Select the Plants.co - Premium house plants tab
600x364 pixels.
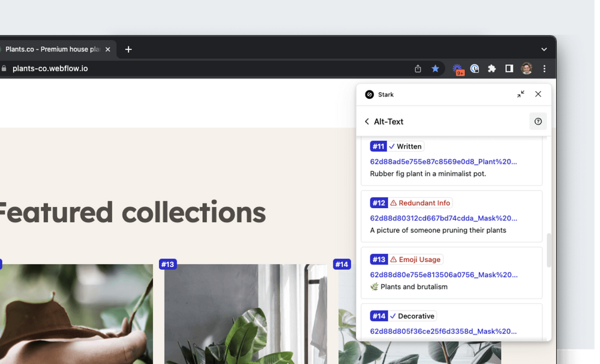point(53,49)
